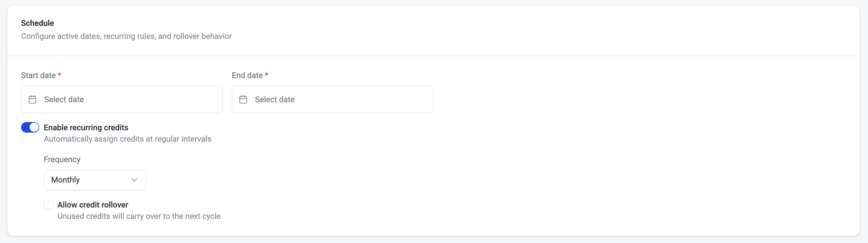Expand the Frequency dropdown chevron arrow
This screenshot has width=868, height=243.
point(134,180)
